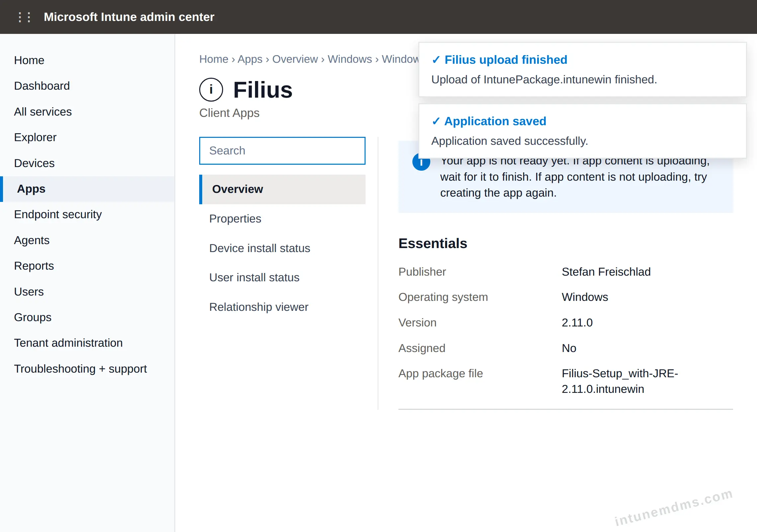Screen dimensions: 757x532
Task: Click the version value 2.11.0
Action: (x=577, y=322)
